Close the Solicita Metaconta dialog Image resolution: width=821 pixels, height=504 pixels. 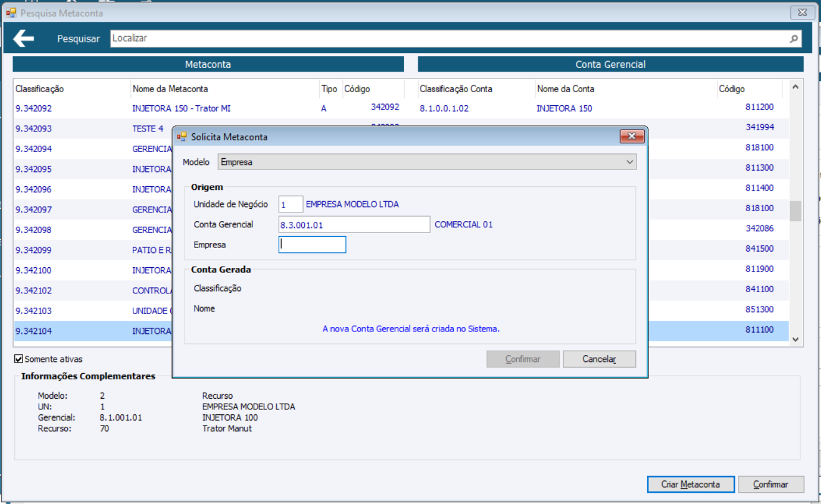[x=631, y=136]
